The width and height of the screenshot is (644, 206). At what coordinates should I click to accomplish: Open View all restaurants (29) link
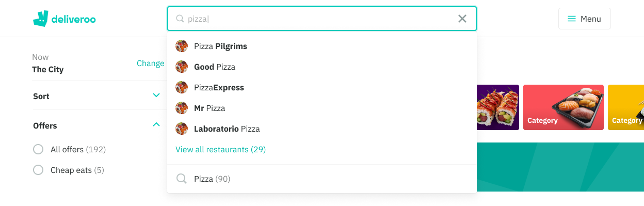[220, 149]
